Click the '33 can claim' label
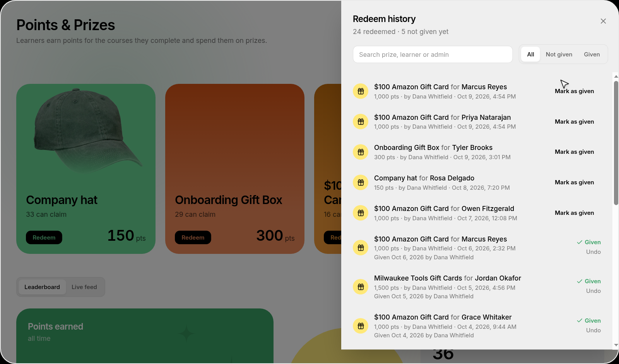Viewport: 619px width, 364px height. [46, 214]
